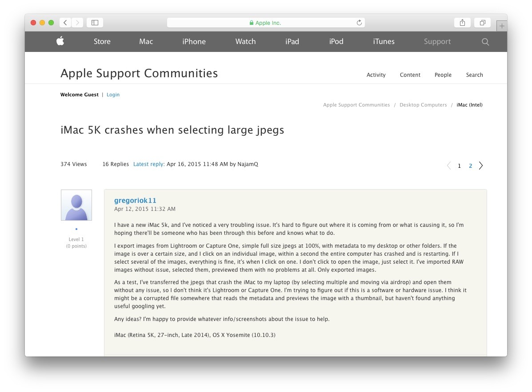The height and width of the screenshot is (392, 532).
Task: Click the iMac (Intel) breadcrumb
Action: (470, 105)
